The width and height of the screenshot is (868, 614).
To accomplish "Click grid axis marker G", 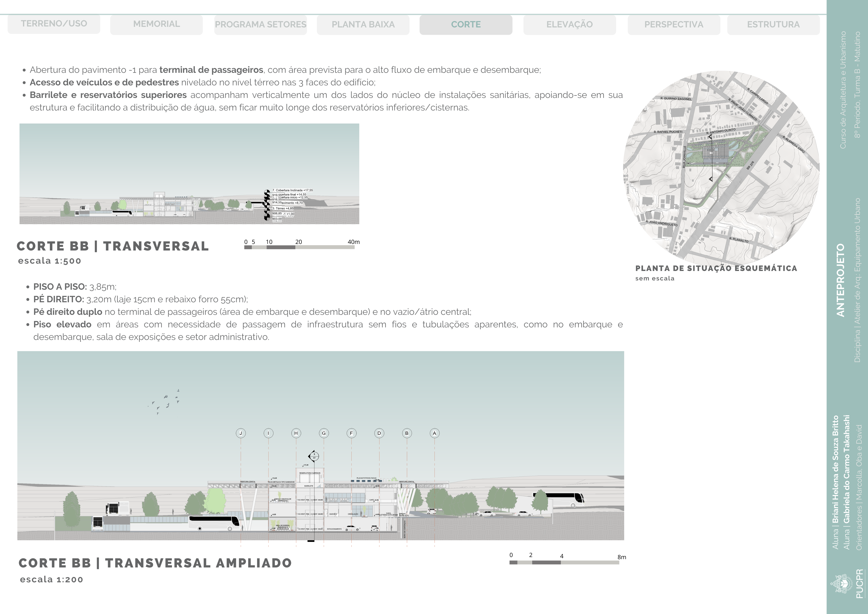I will pyautogui.click(x=324, y=433).
